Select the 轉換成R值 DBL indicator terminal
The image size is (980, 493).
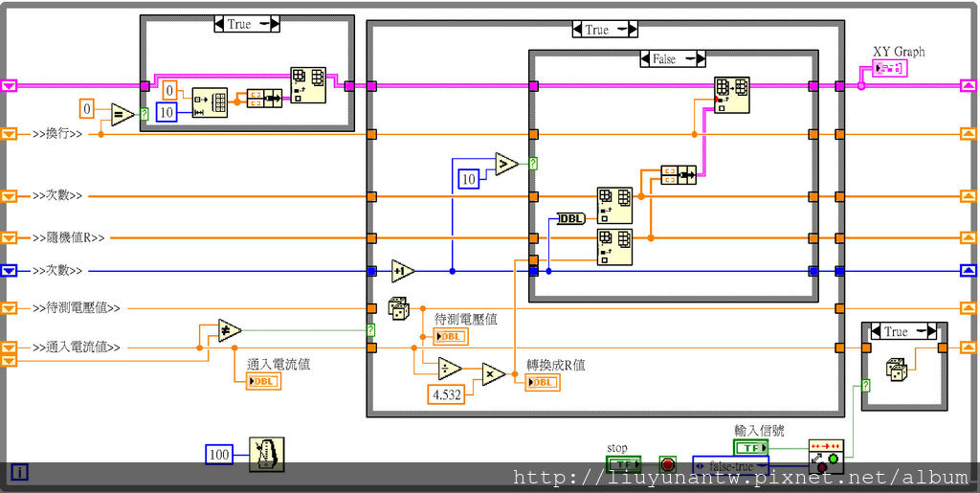pyautogui.click(x=543, y=382)
